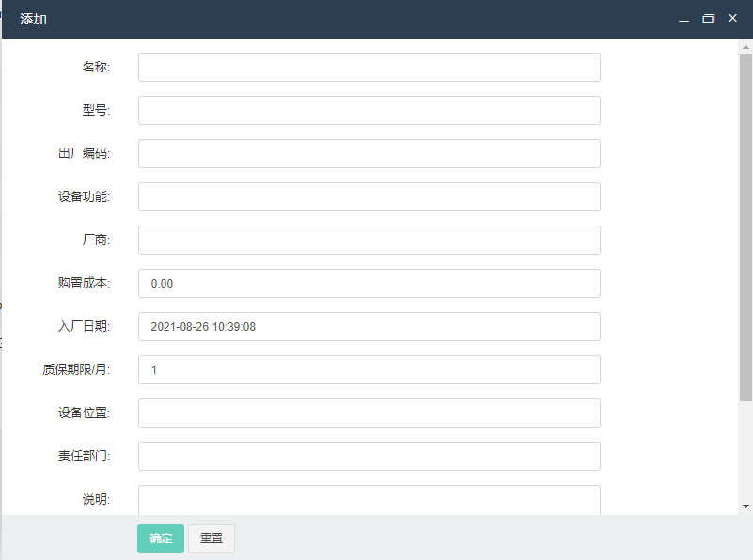Click the 质保期限/月 label
The height and width of the screenshot is (560, 753).
coord(76,369)
